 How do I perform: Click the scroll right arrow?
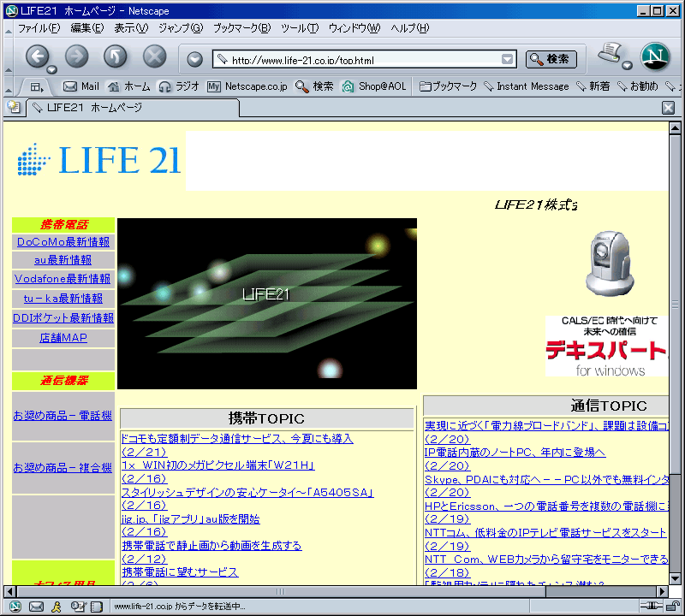[662, 591]
